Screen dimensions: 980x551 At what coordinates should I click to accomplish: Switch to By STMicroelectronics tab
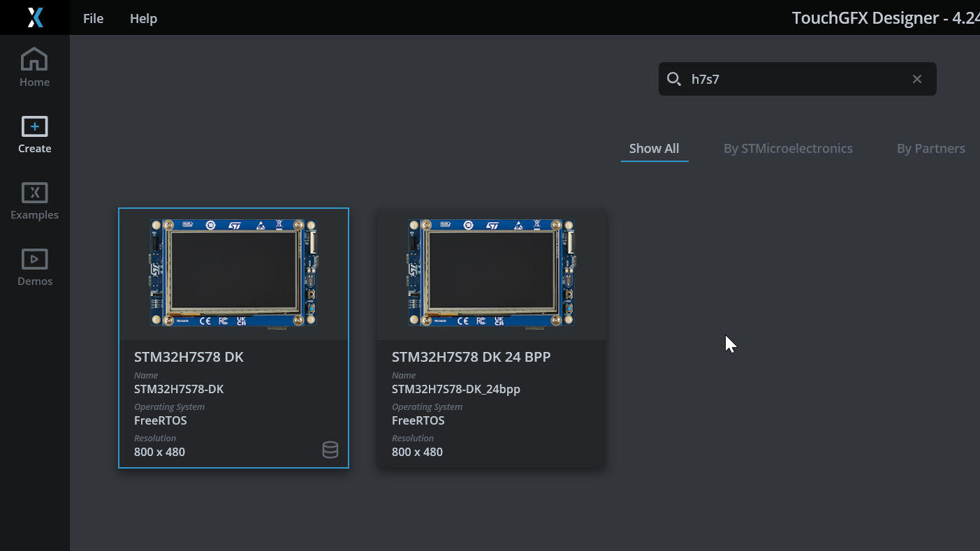point(788,148)
